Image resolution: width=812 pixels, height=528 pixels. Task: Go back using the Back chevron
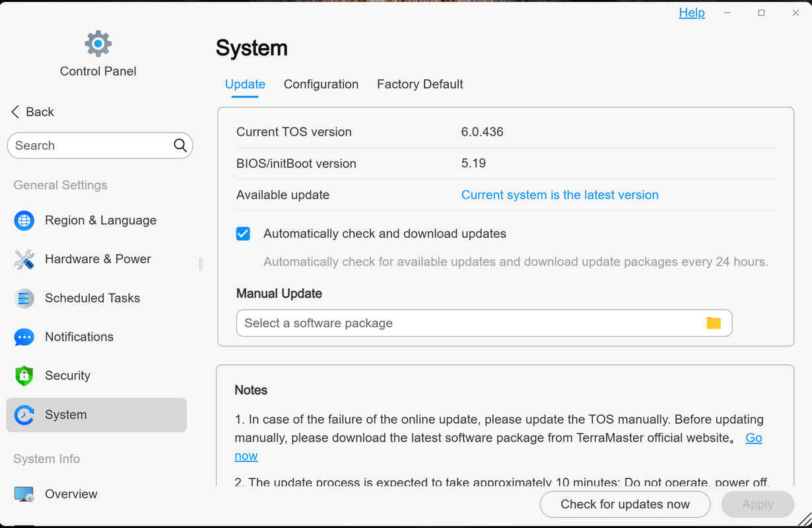tap(15, 112)
